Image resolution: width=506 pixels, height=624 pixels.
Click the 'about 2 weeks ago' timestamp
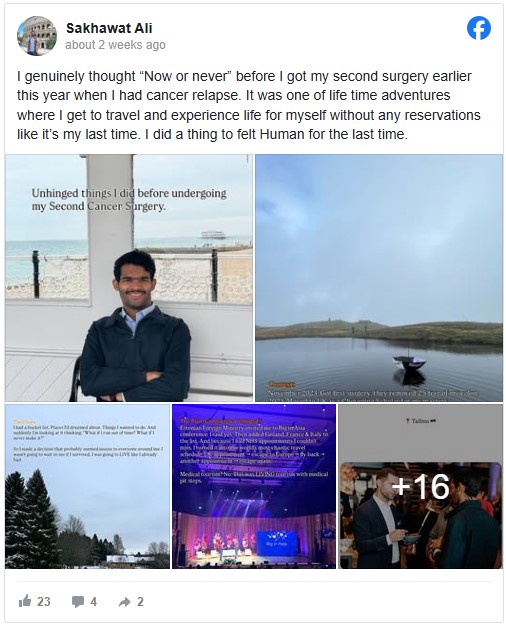[115, 45]
